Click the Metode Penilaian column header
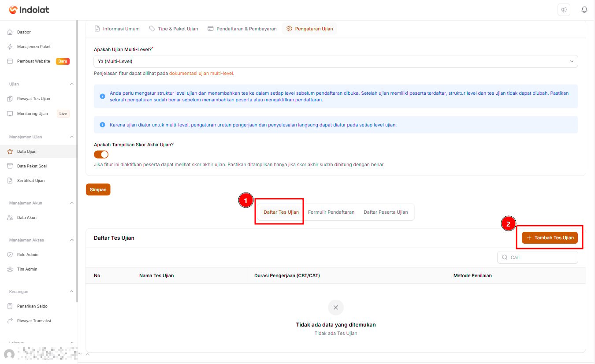The width and height of the screenshot is (595, 364). pos(472,275)
